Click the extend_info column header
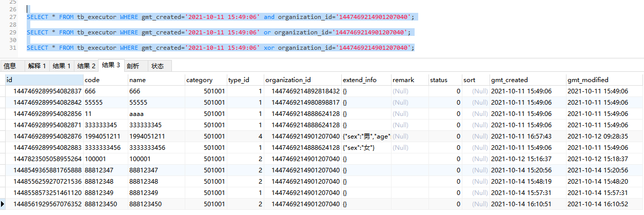The height and width of the screenshot is (215, 644). [x=366, y=80]
